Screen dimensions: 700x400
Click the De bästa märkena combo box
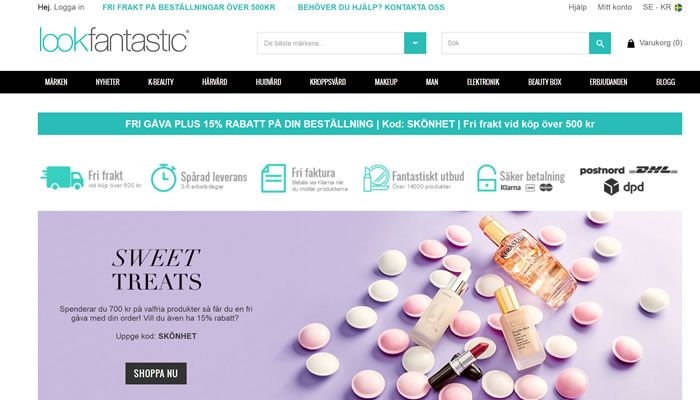[x=331, y=43]
